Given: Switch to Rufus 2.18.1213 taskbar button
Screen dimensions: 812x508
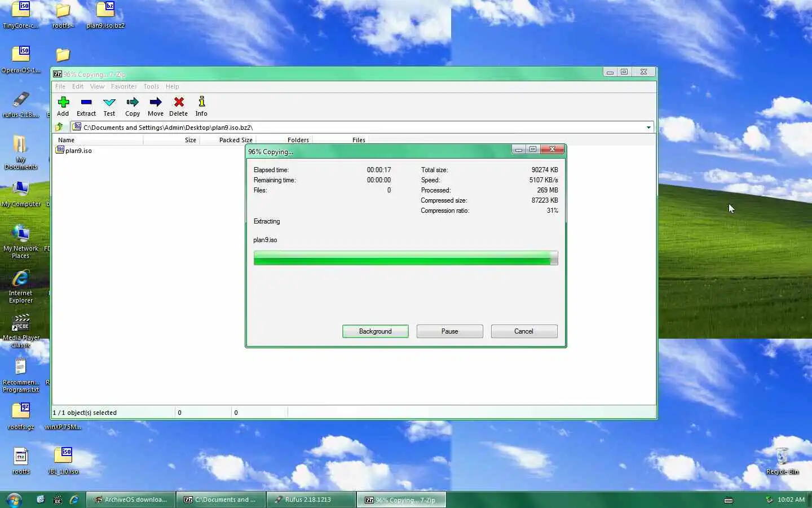Looking at the screenshot, I should coord(311,500).
